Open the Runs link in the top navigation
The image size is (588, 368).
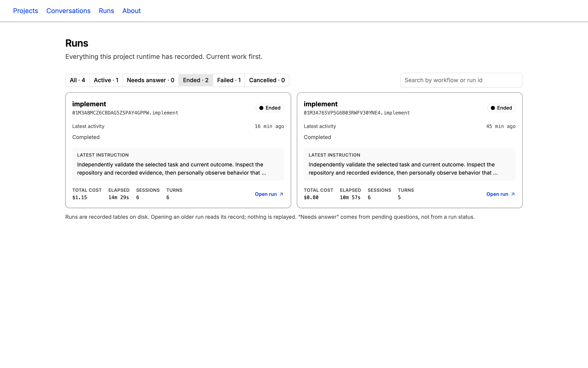(106, 11)
